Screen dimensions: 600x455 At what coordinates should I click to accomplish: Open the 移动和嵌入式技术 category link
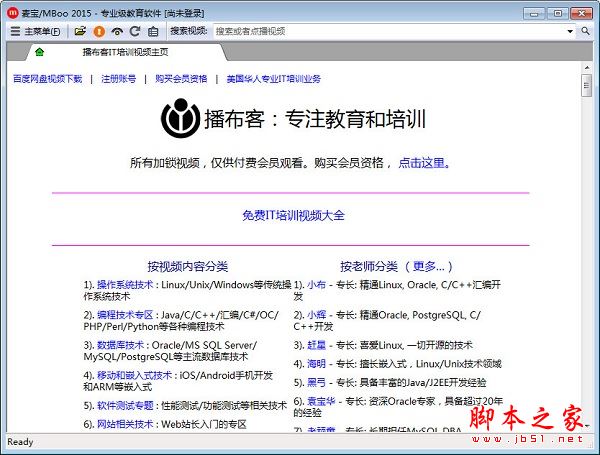coord(134,375)
